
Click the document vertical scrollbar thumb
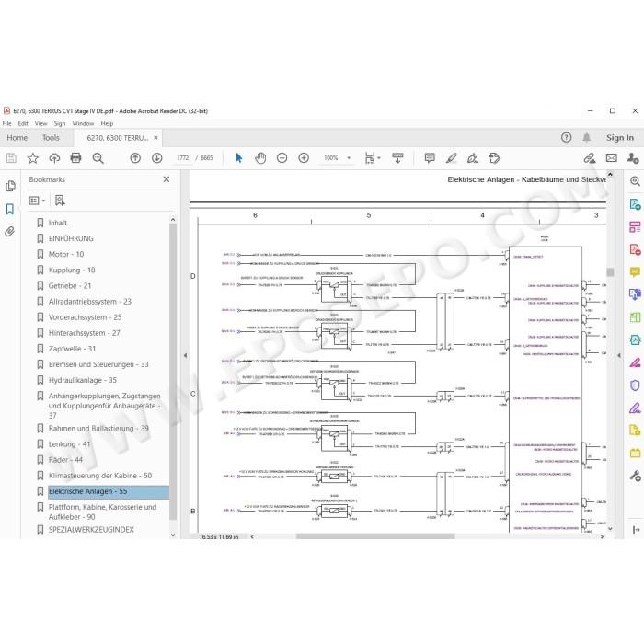(x=610, y=272)
